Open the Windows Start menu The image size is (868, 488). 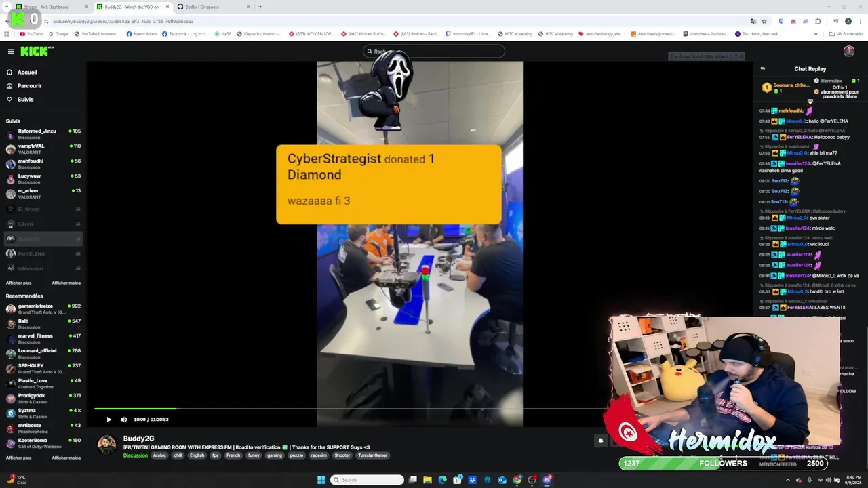[321, 480]
